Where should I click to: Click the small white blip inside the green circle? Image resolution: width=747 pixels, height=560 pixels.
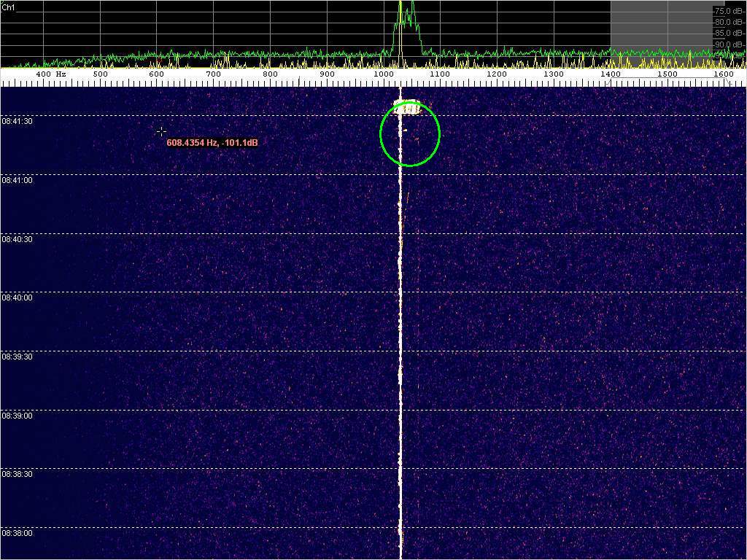click(405, 131)
